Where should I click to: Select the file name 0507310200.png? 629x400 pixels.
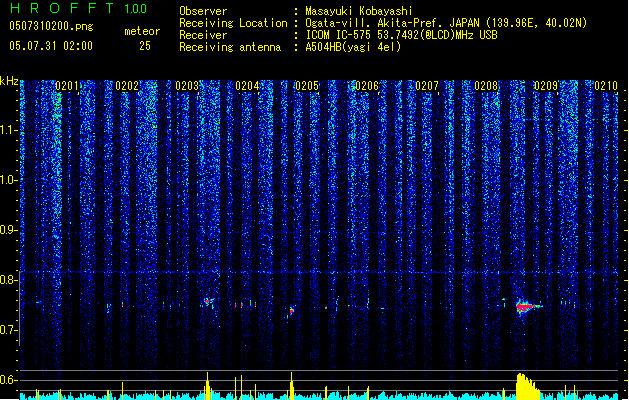(51, 26)
